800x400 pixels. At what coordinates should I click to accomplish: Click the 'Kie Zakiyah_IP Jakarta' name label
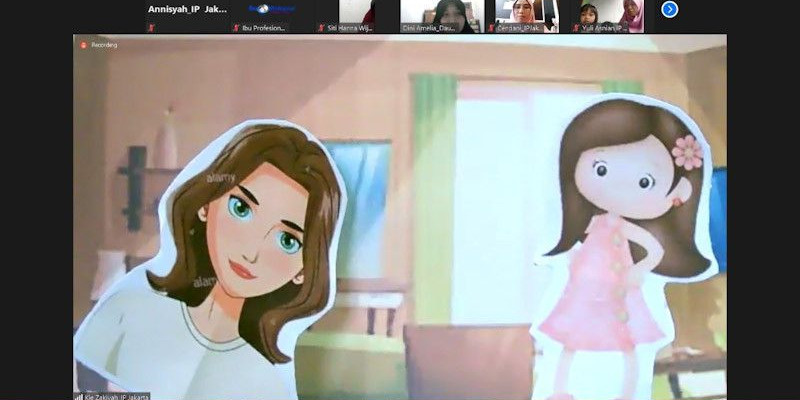coord(117,396)
